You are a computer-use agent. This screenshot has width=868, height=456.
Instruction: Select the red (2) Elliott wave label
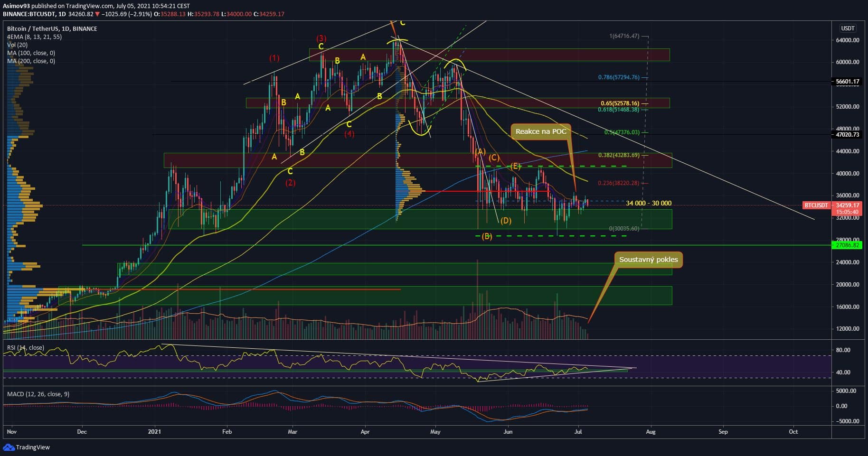tap(290, 183)
